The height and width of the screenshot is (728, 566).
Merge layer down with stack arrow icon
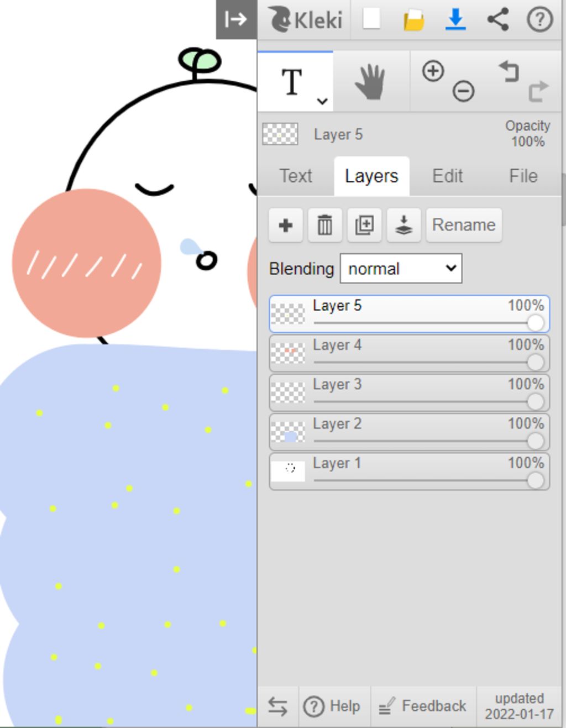pyautogui.click(x=404, y=225)
